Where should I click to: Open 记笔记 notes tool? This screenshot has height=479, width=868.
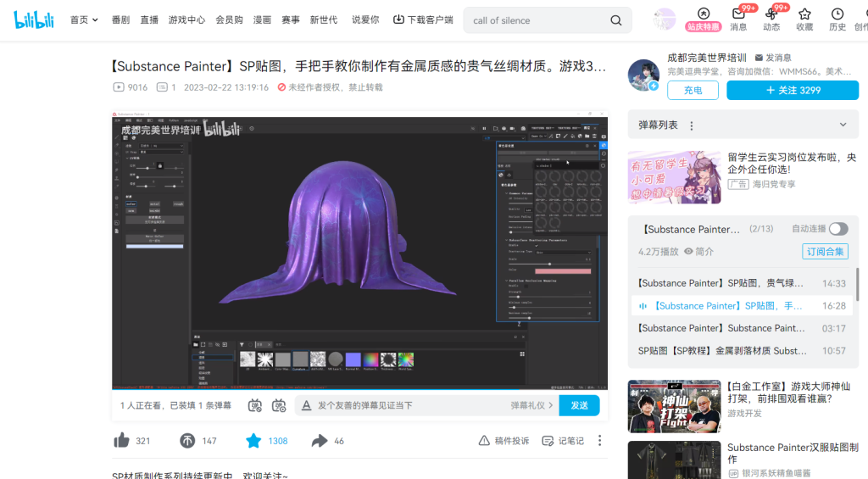pos(563,441)
